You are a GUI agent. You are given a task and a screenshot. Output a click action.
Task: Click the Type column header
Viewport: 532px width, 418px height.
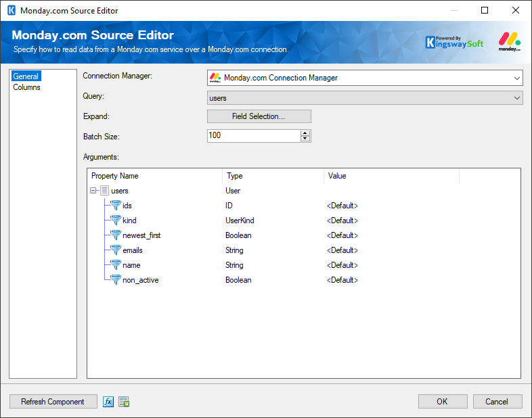click(x=273, y=176)
